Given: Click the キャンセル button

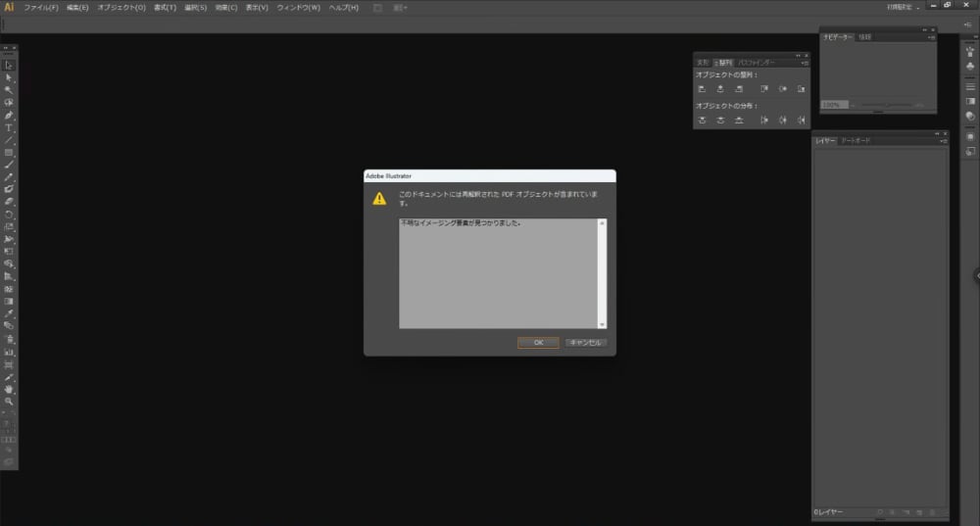Looking at the screenshot, I should [586, 343].
